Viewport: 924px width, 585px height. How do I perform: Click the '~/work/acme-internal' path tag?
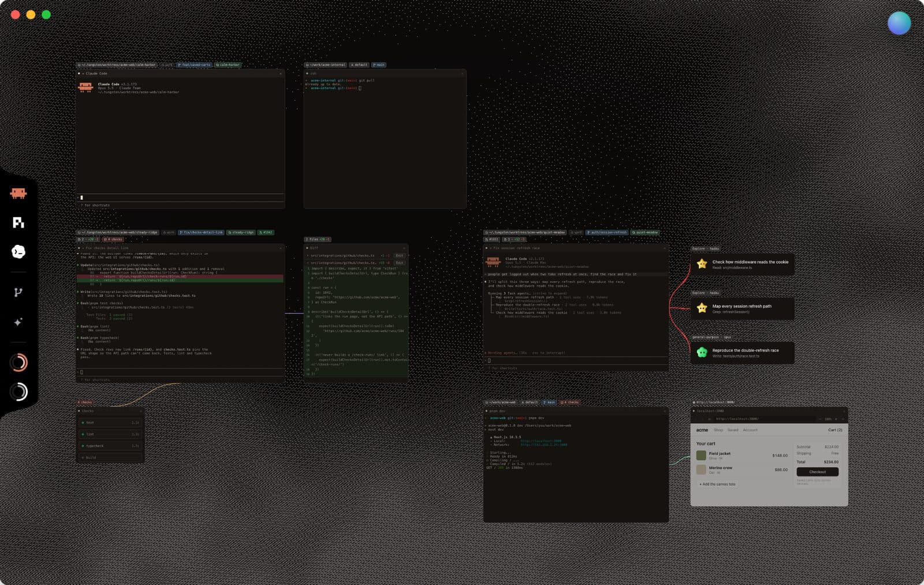[x=326, y=65]
